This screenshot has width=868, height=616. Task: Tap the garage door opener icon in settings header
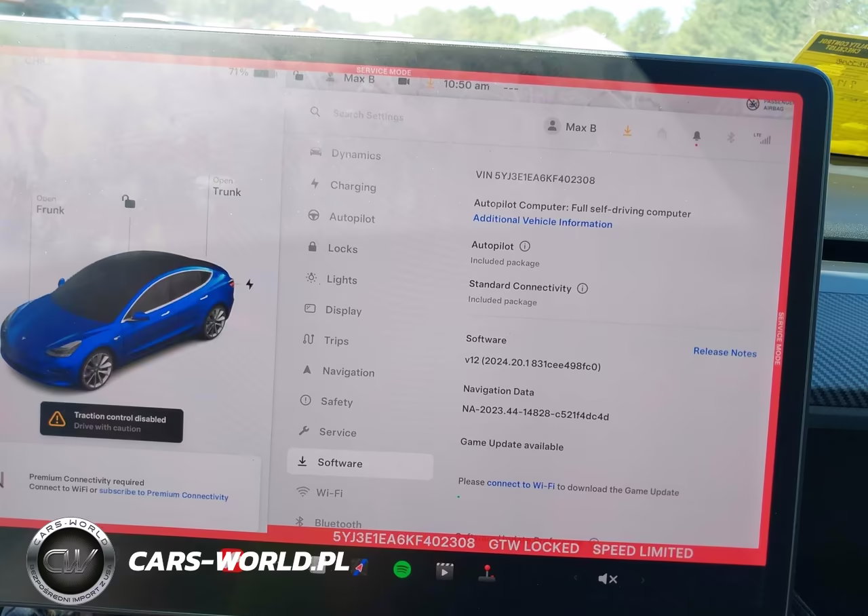tap(662, 134)
